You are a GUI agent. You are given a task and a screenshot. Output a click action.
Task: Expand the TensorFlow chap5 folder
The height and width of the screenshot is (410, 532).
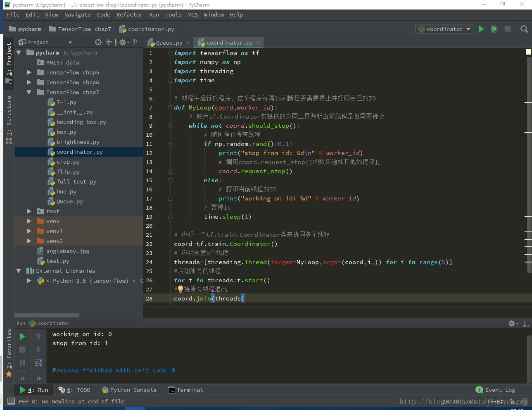click(29, 72)
